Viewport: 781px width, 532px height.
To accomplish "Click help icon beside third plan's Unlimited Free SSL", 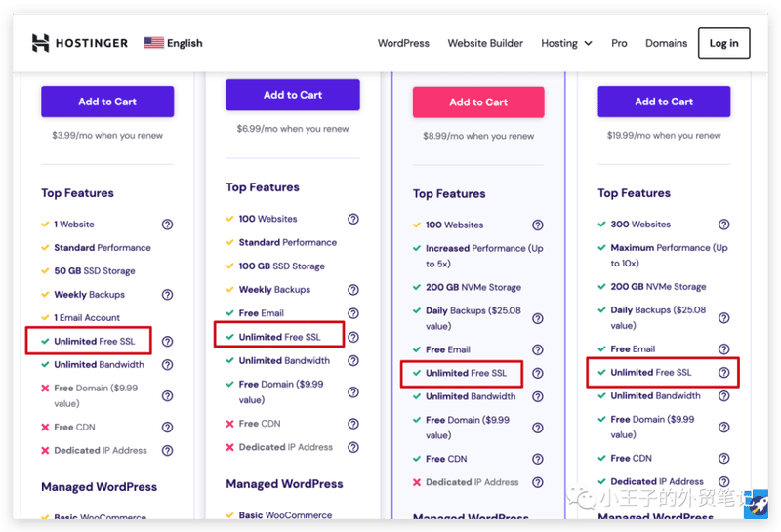I will point(538,373).
